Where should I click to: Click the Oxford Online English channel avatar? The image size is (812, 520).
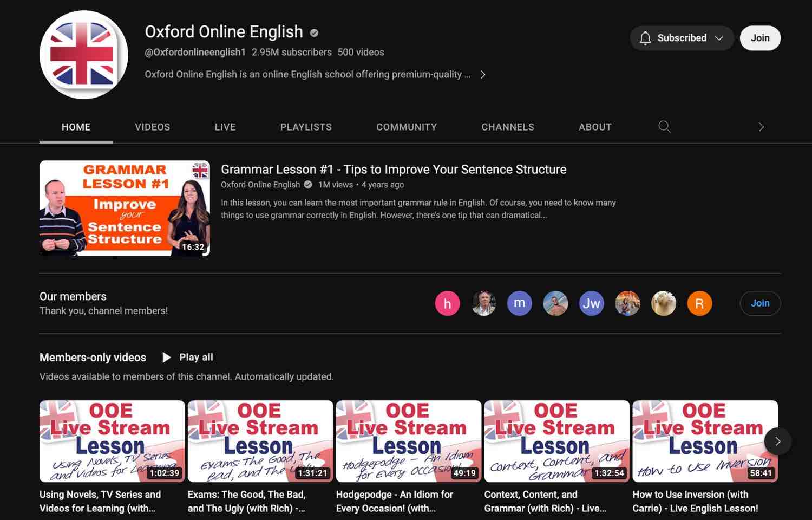[84, 54]
